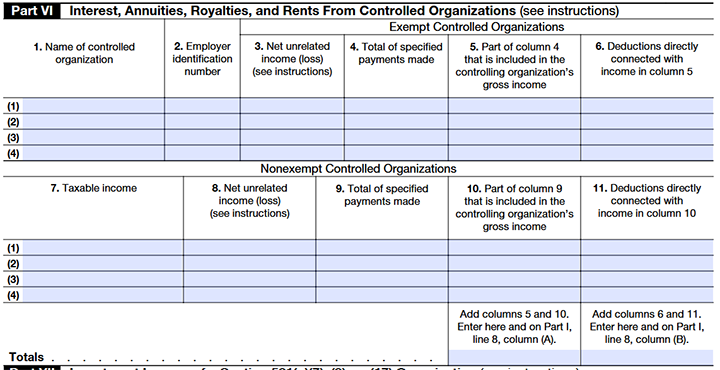Viewport: 720px width, 370px height.
Task: Click row (1) Name of controlled organization field
Action: pyautogui.click(x=93, y=106)
